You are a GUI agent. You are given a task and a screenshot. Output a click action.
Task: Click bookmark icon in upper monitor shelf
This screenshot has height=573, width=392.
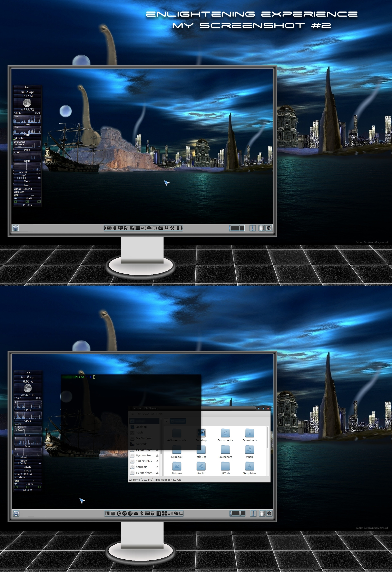[x=178, y=228]
